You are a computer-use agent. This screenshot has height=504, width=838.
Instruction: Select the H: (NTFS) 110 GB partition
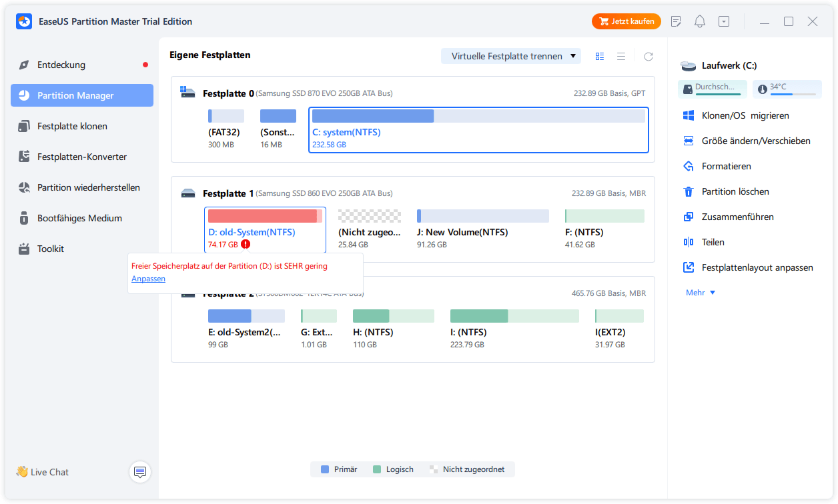point(394,329)
